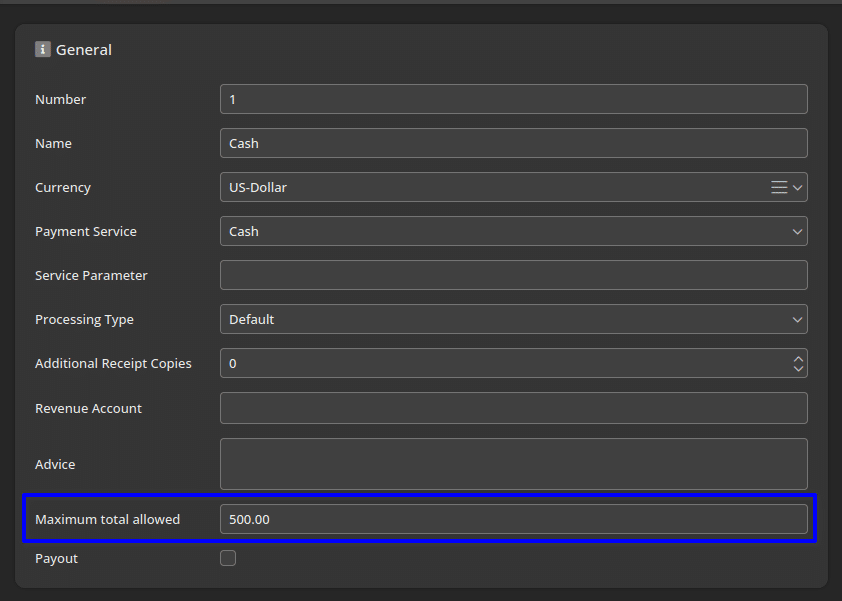Toggle Payout on using its checkbox

coord(228,558)
